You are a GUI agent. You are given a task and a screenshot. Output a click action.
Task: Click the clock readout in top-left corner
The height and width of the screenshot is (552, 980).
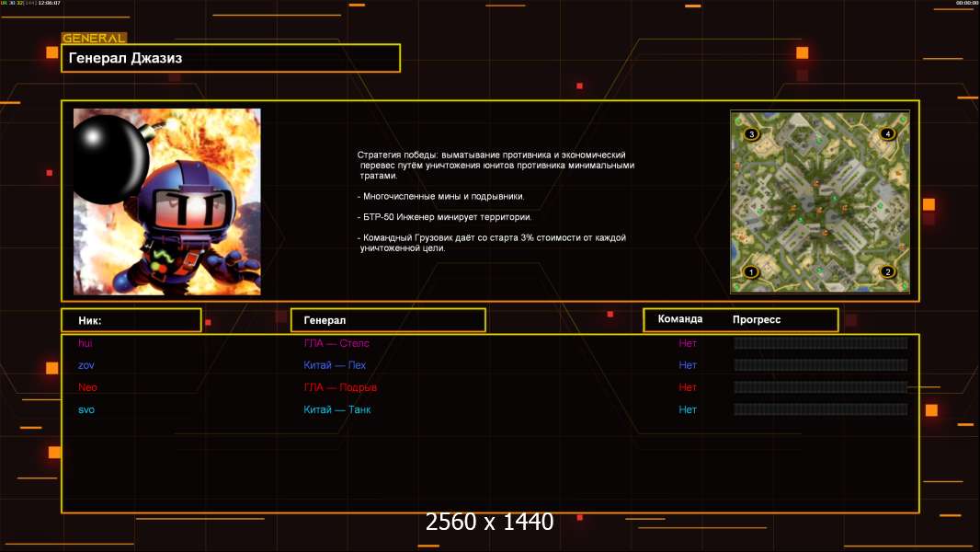[x=50, y=4]
